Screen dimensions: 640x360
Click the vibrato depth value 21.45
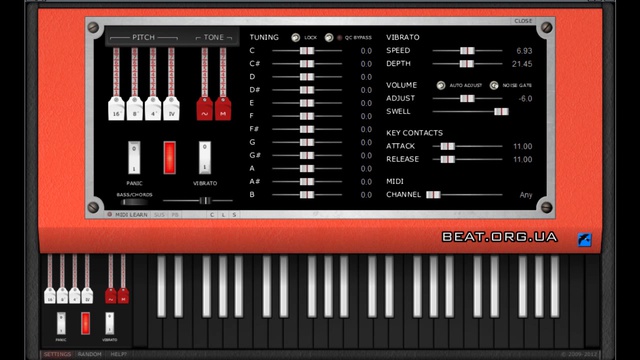[x=522, y=64]
